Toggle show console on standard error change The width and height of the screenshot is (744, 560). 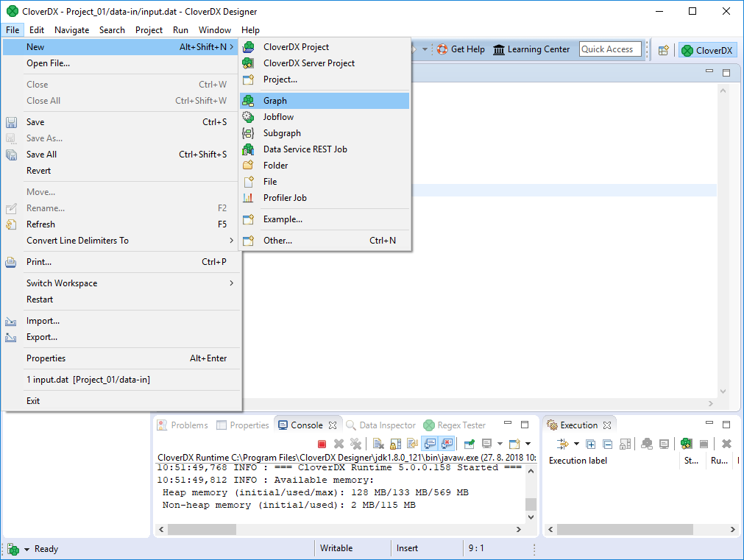click(446, 444)
